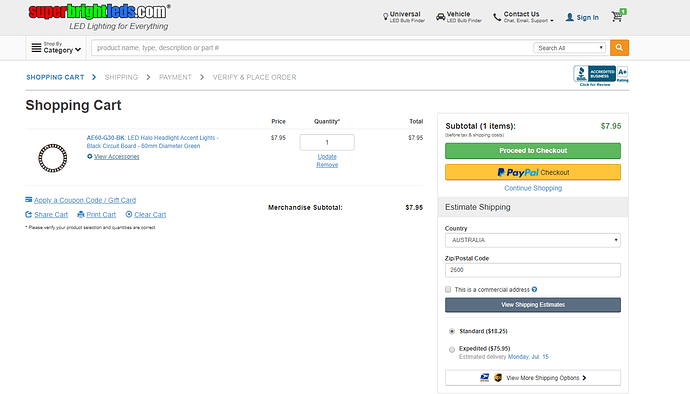Image resolution: width=690 pixels, height=394 pixels.
Task: Click the product search input field
Action: [x=312, y=48]
